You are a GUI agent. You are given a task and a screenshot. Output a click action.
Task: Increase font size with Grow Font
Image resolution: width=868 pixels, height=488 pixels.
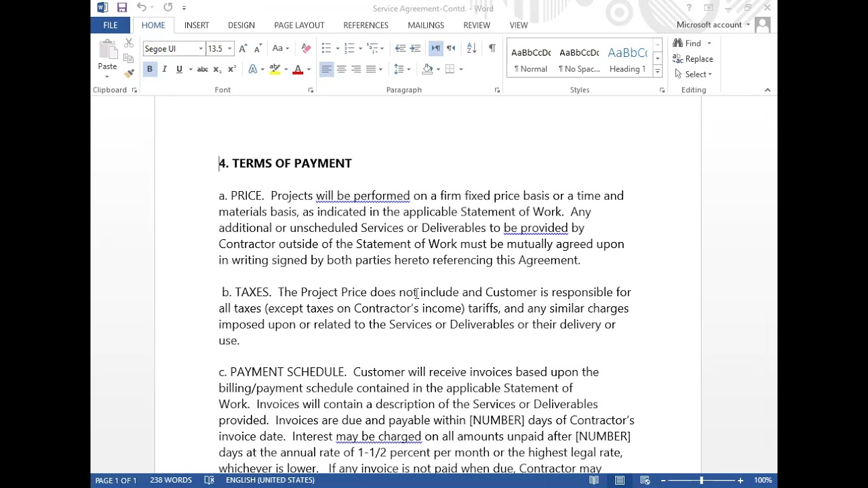point(243,49)
